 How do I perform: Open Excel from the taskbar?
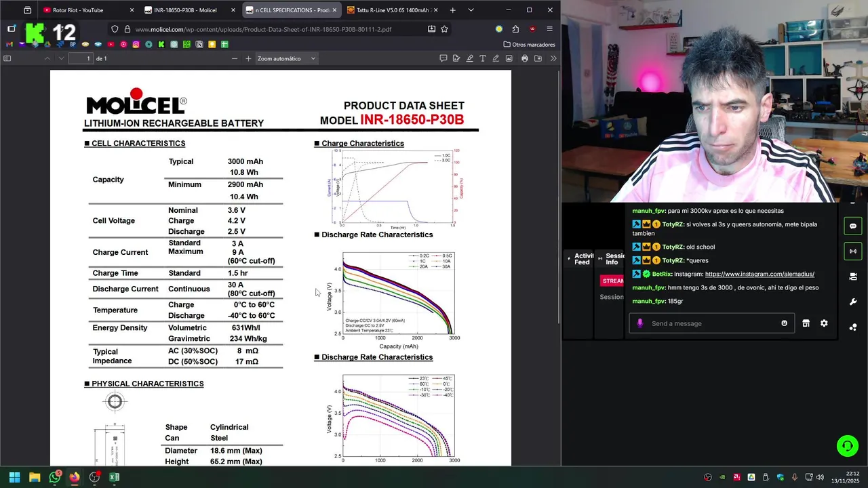pos(114,477)
